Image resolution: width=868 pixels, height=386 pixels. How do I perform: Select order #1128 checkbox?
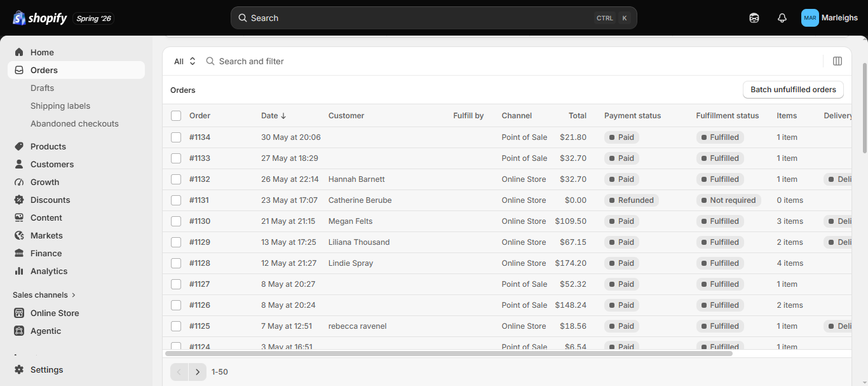[176, 263]
